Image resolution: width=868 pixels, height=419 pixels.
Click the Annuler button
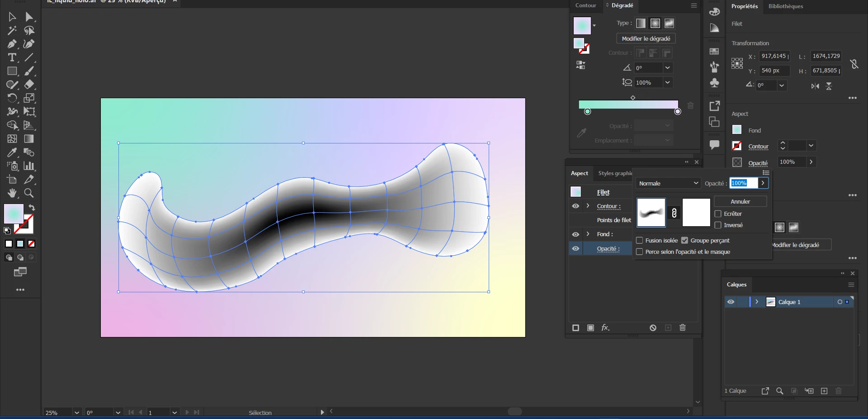point(741,201)
